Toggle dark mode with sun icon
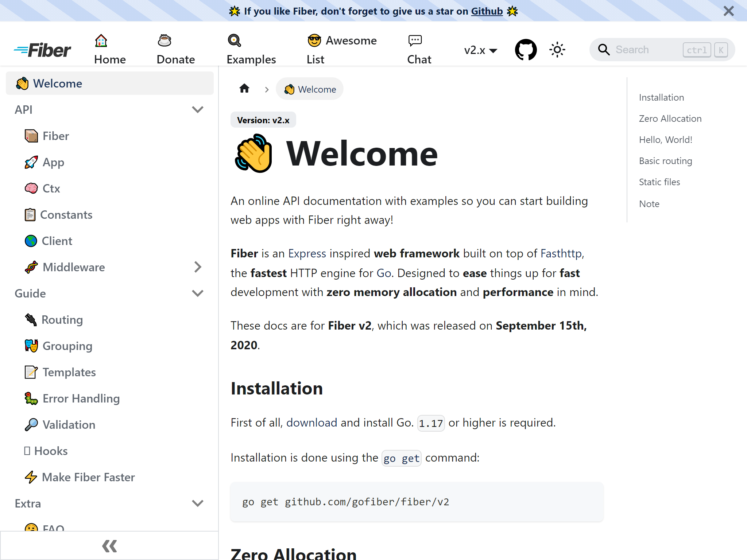 click(x=557, y=50)
